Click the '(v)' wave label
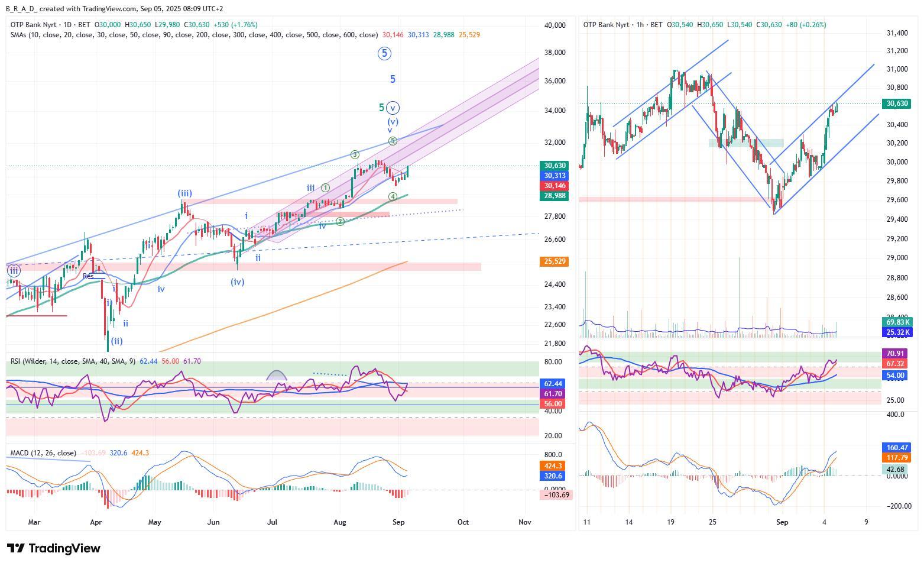The image size is (924, 566). (x=393, y=122)
